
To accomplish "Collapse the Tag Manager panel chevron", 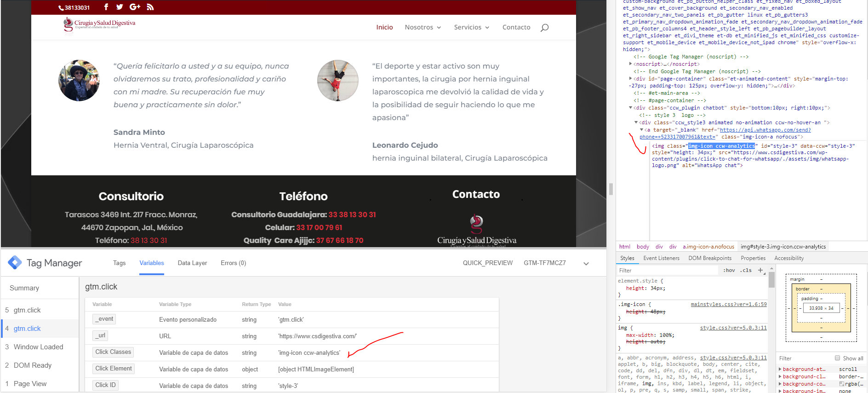I will coord(586,264).
